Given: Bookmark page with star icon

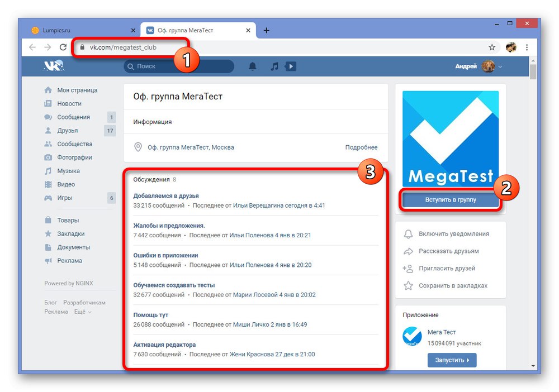Looking at the screenshot, I should click(492, 47).
